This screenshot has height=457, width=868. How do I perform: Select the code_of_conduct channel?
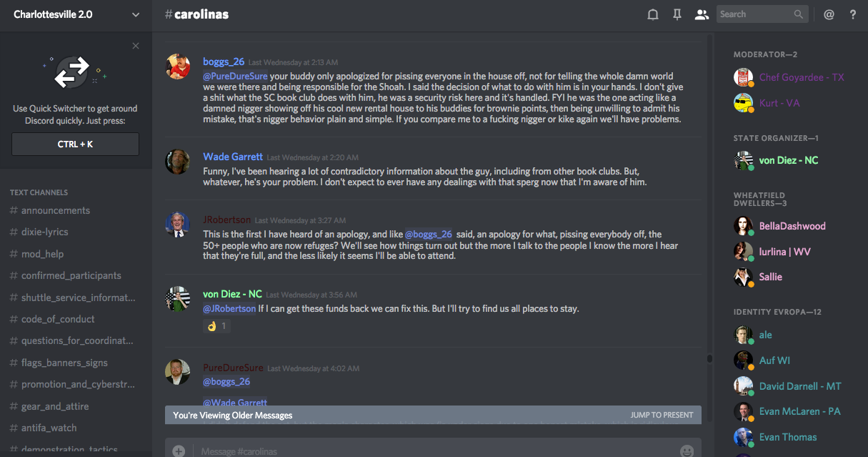58,319
